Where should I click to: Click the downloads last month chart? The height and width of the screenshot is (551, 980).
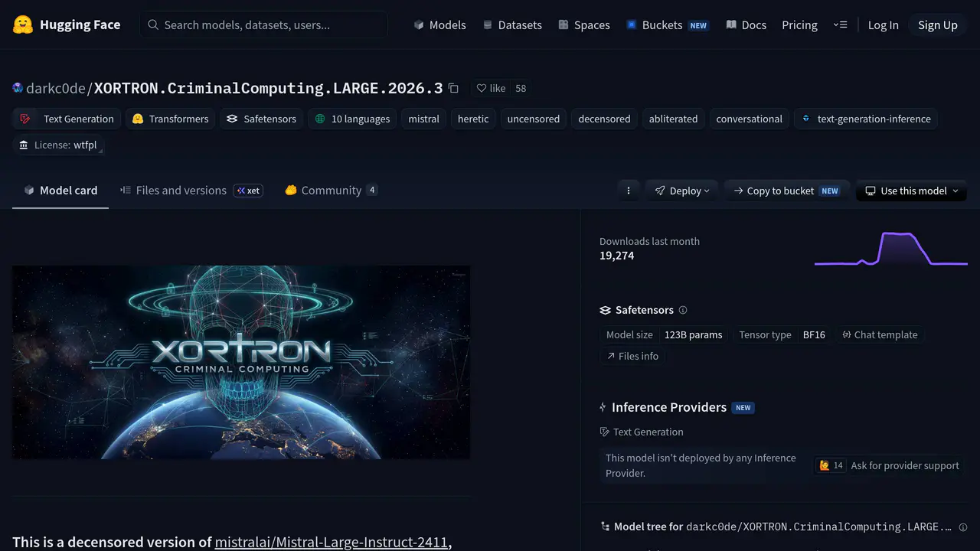coord(891,249)
